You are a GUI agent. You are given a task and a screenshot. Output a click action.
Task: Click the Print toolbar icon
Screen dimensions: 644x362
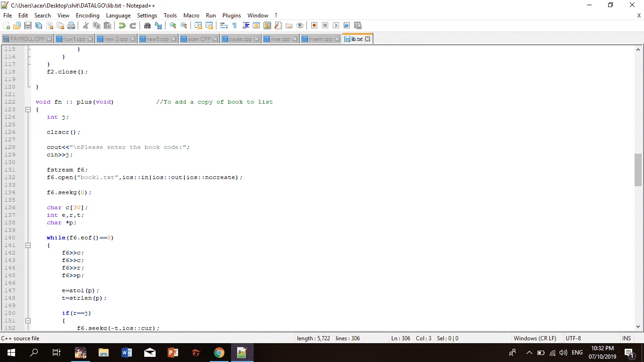[x=71, y=25]
